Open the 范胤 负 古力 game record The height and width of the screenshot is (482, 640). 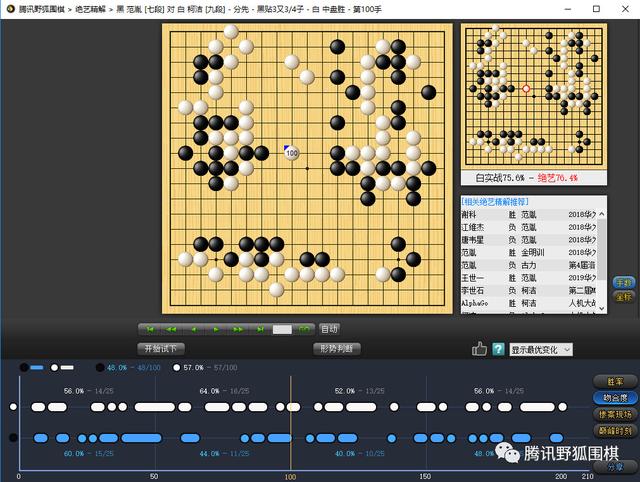click(x=529, y=265)
